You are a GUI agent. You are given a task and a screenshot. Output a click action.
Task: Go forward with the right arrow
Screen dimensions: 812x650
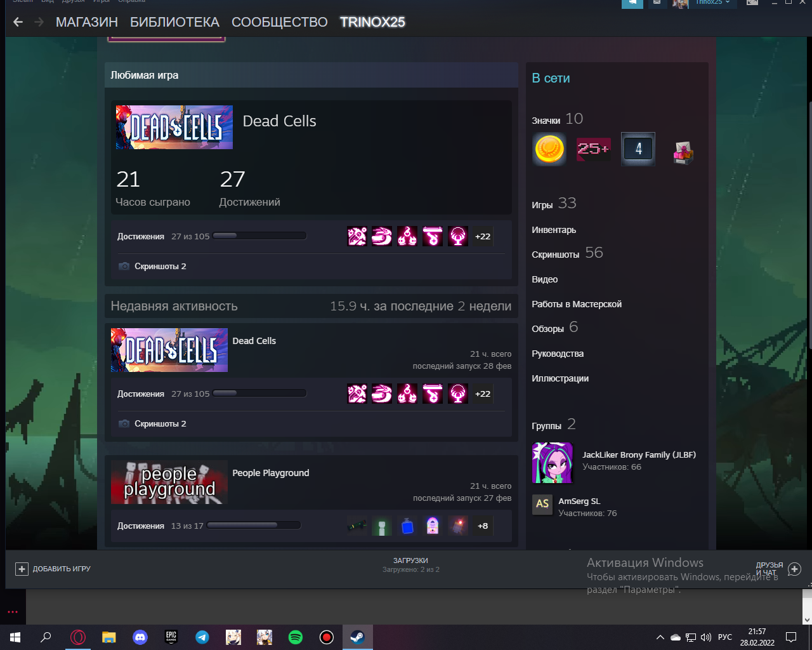tap(39, 22)
